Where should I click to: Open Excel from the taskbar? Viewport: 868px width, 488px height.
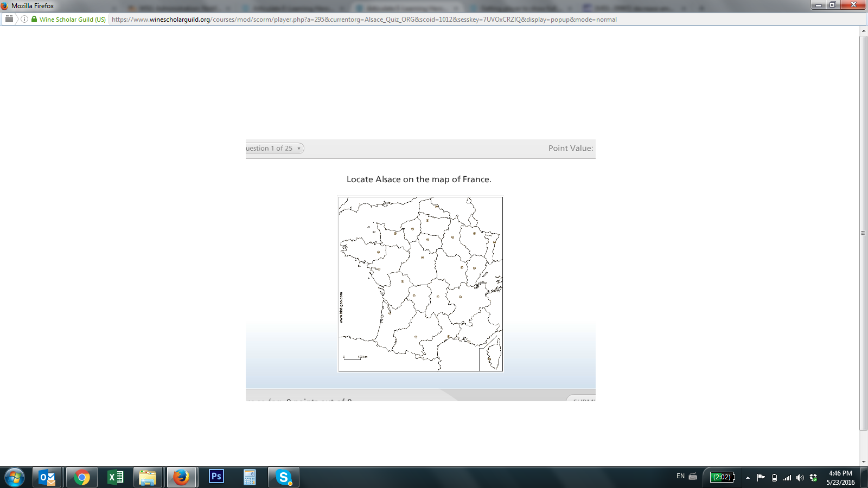[x=116, y=477]
